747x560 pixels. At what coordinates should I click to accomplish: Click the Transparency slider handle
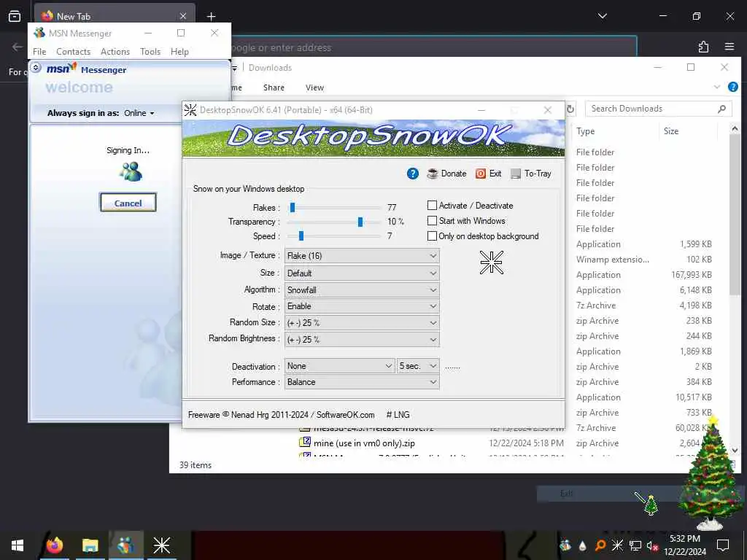[360, 222]
